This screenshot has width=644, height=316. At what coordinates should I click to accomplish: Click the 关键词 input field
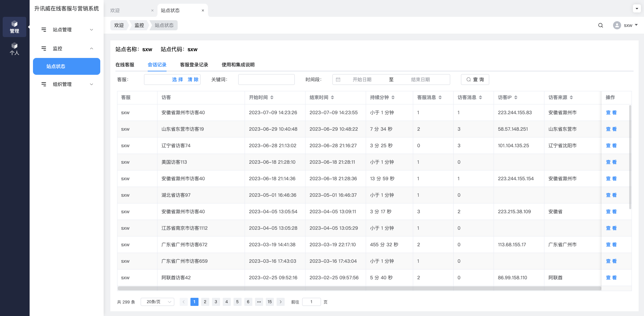tap(266, 80)
